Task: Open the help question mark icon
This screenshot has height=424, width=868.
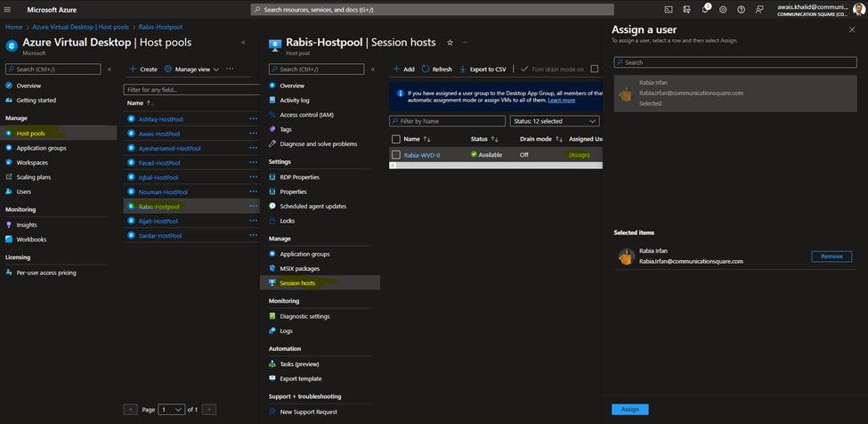Action: point(742,10)
